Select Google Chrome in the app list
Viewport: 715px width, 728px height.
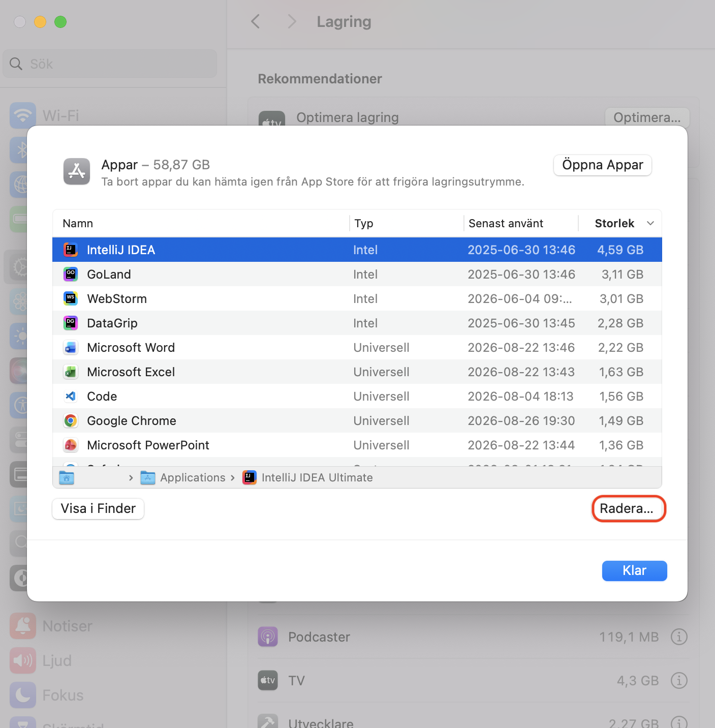pos(357,420)
